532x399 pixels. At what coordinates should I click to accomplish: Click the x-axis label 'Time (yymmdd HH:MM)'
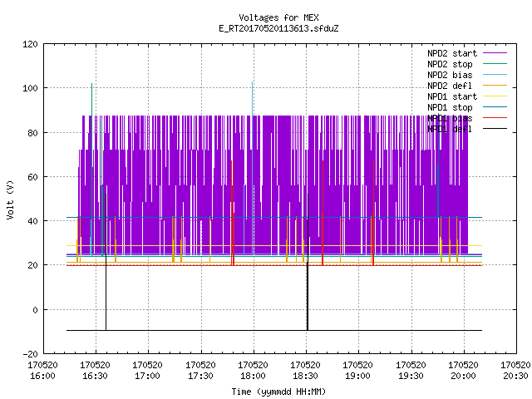pos(278,392)
